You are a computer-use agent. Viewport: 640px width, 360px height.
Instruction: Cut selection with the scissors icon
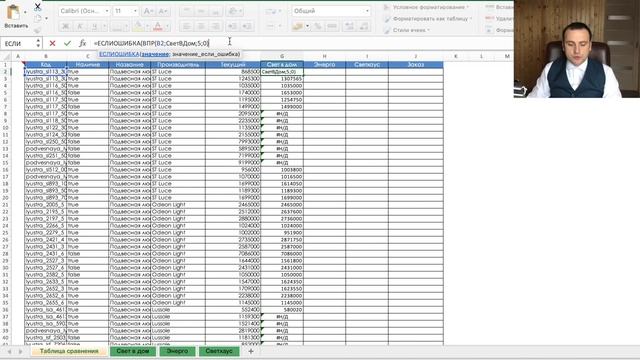point(38,7)
